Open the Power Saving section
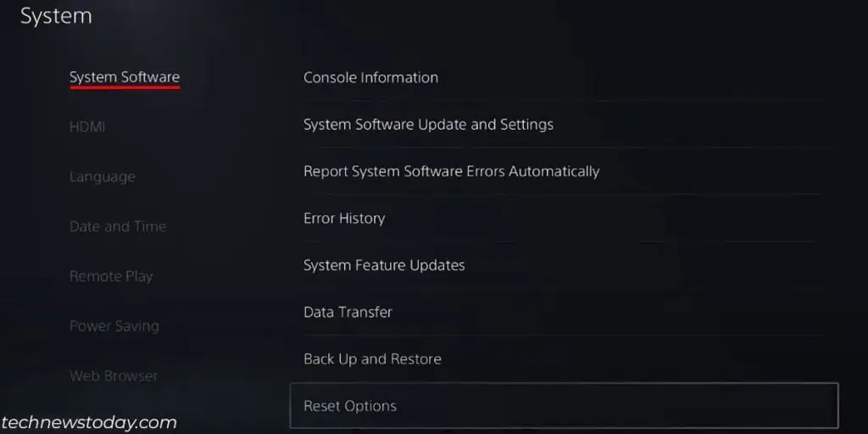Image resolution: width=868 pixels, height=434 pixels. click(114, 325)
